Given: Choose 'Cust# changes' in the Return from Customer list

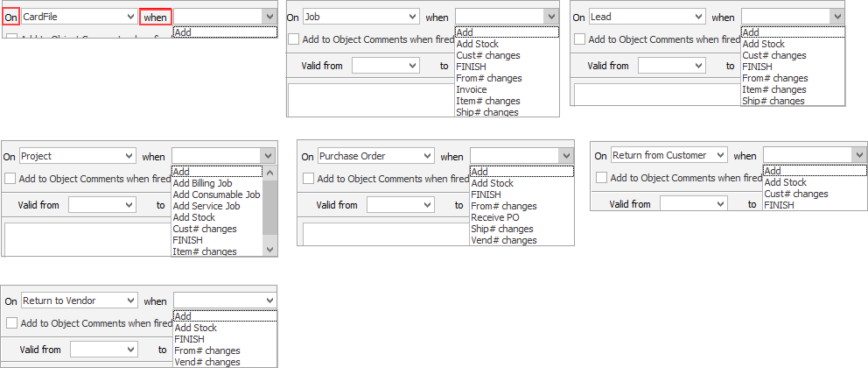Looking at the screenshot, I should point(815,194).
